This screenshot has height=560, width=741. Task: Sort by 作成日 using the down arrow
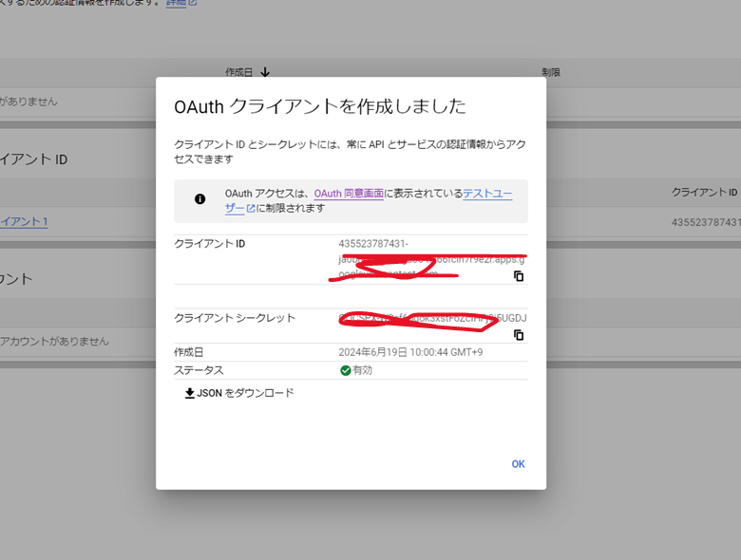[x=265, y=72]
